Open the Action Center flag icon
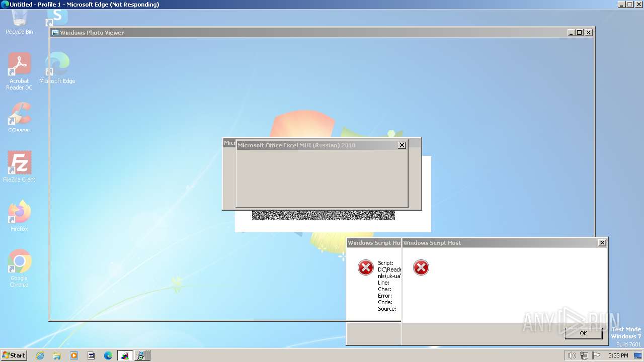Viewport: 644px width, 362px height. (597, 355)
